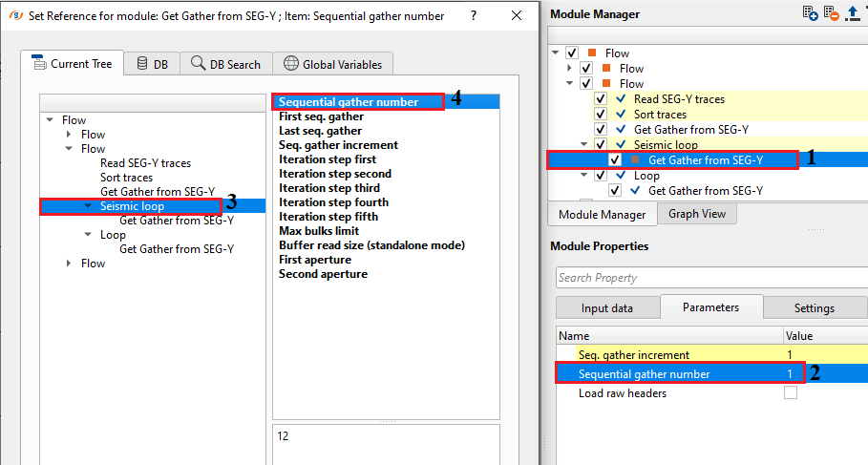The image size is (868, 465).
Task: Open the DB Search tab
Action: [x=226, y=64]
